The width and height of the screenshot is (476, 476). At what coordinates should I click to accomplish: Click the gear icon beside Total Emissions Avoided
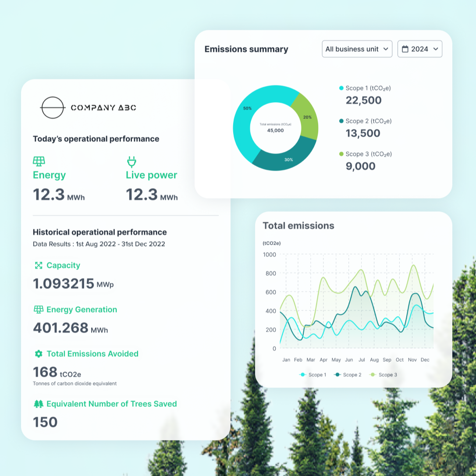point(39,354)
